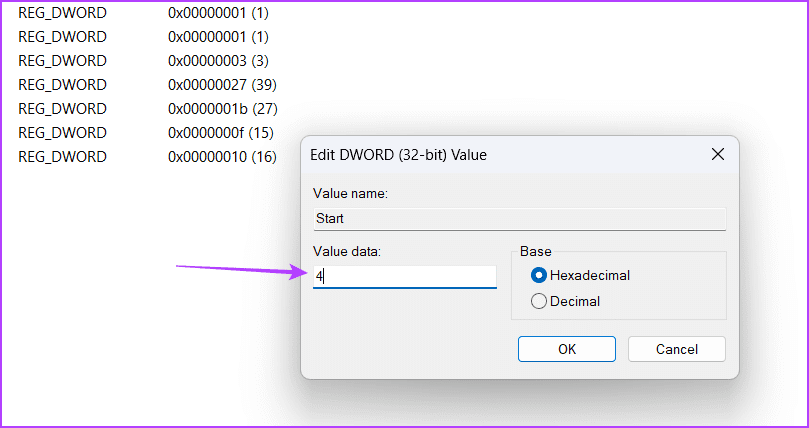The height and width of the screenshot is (428, 809).
Task: Select the value 0x00000003 (3)
Action: point(218,61)
